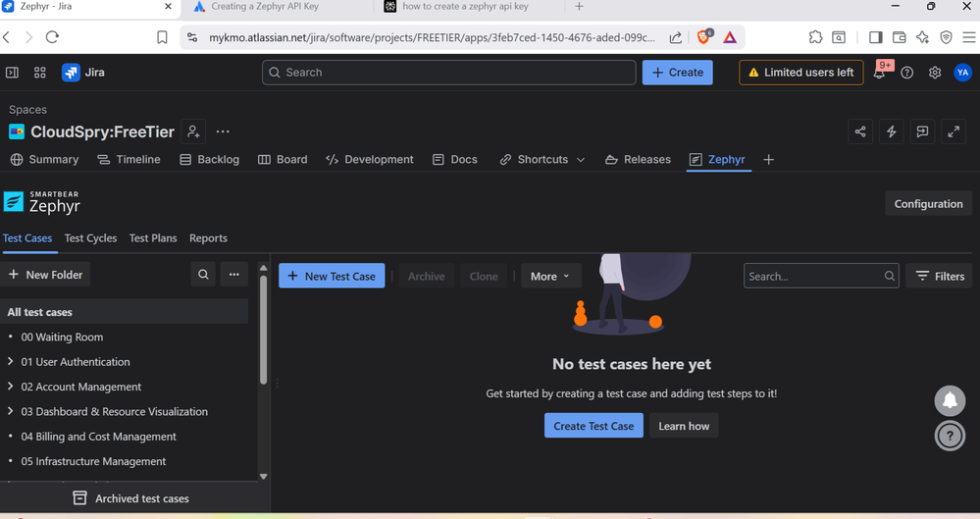
Task: Click the Create Test Case button
Action: pyautogui.click(x=593, y=426)
